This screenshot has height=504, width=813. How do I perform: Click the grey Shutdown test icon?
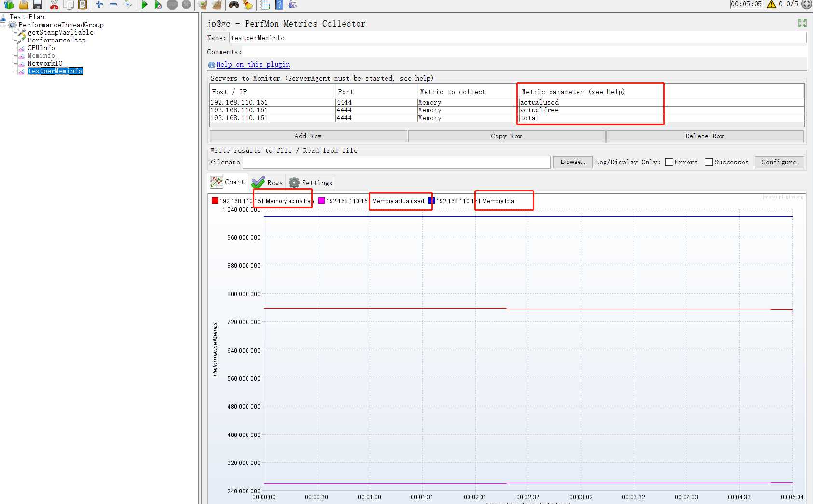point(186,4)
